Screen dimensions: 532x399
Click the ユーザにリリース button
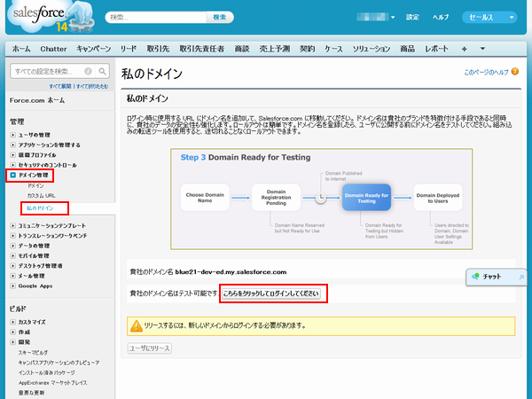[150, 348]
